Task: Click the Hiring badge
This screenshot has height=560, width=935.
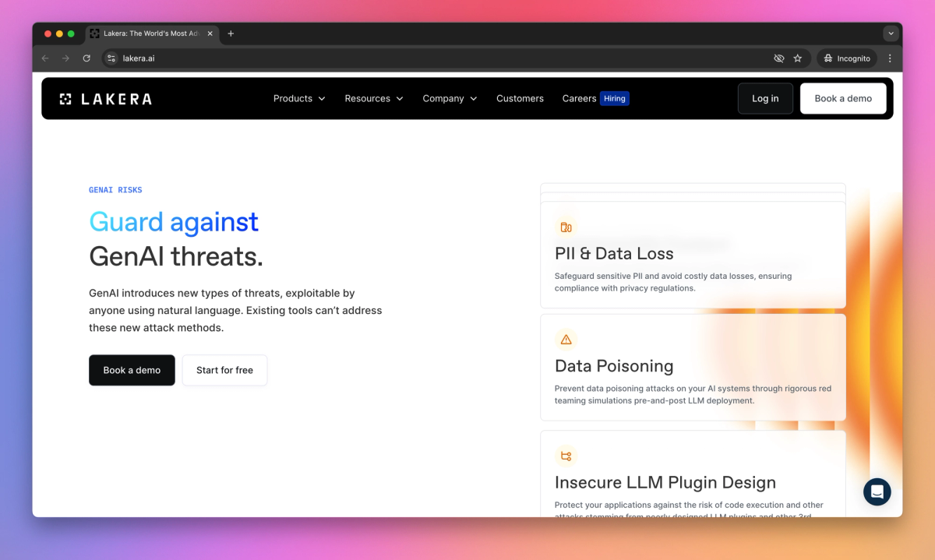Action: pyautogui.click(x=615, y=99)
